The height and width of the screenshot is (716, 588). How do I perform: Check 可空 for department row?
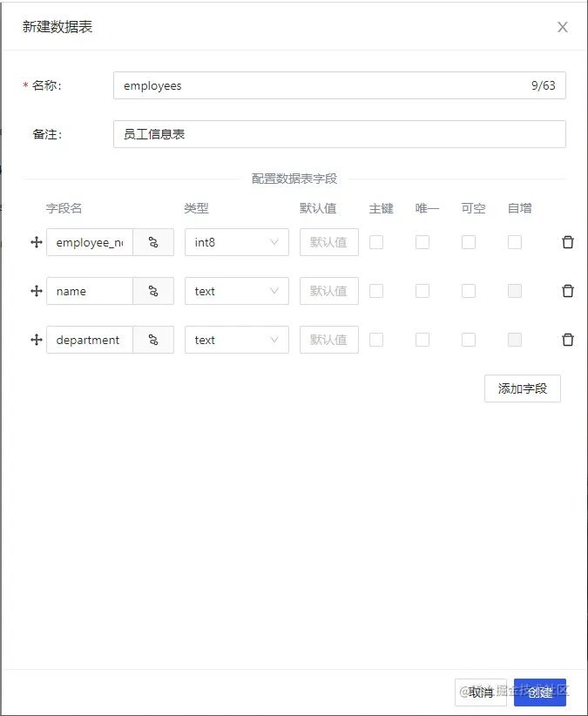(x=469, y=341)
